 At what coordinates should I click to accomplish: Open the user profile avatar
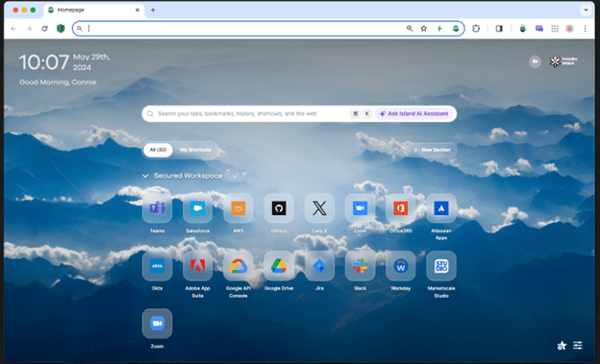pyautogui.click(x=569, y=28)
